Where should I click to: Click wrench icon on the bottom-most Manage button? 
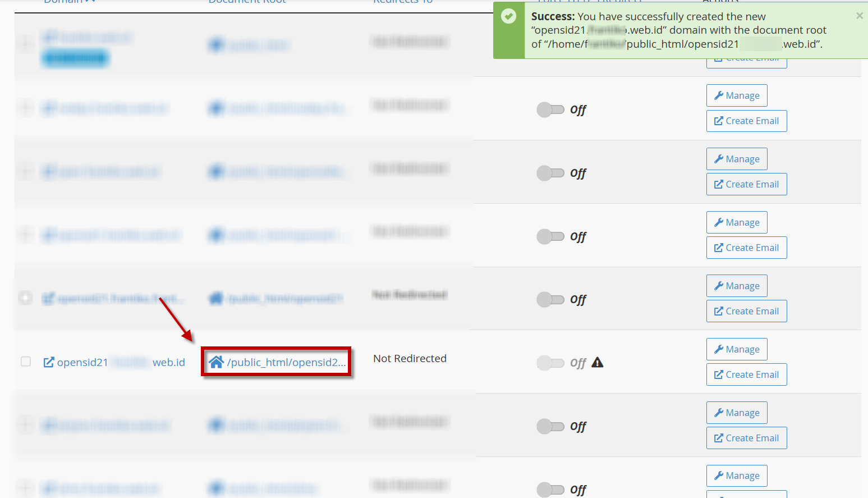click(718, 476)
